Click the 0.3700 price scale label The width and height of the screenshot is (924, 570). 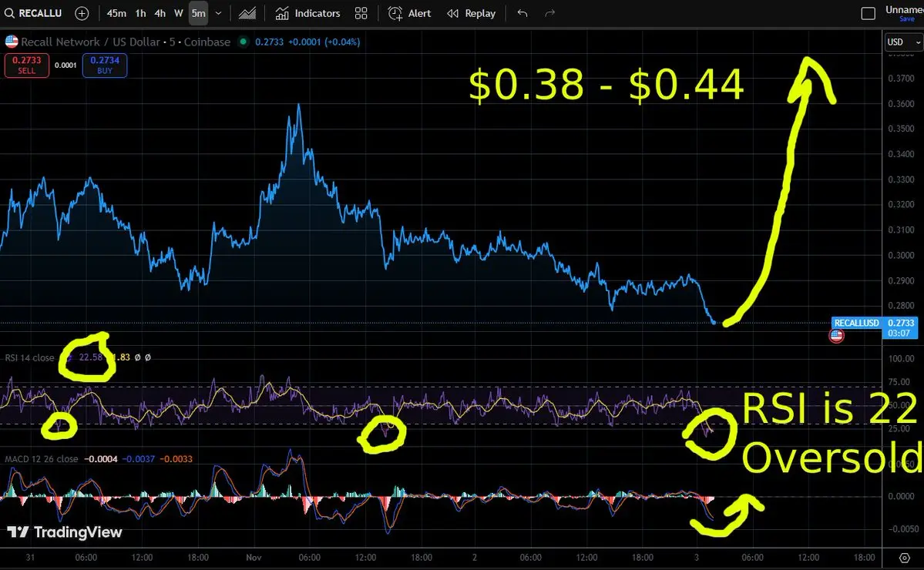click(901, 79)
